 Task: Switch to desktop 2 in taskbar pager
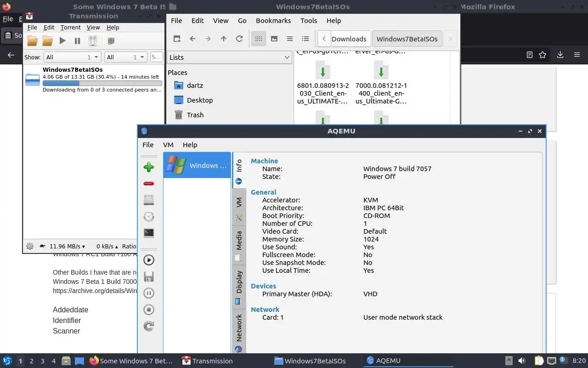[31, 361]
